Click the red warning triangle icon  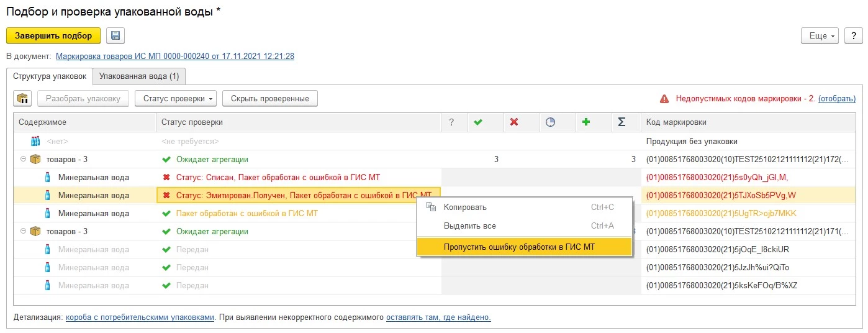pos(664,99)
